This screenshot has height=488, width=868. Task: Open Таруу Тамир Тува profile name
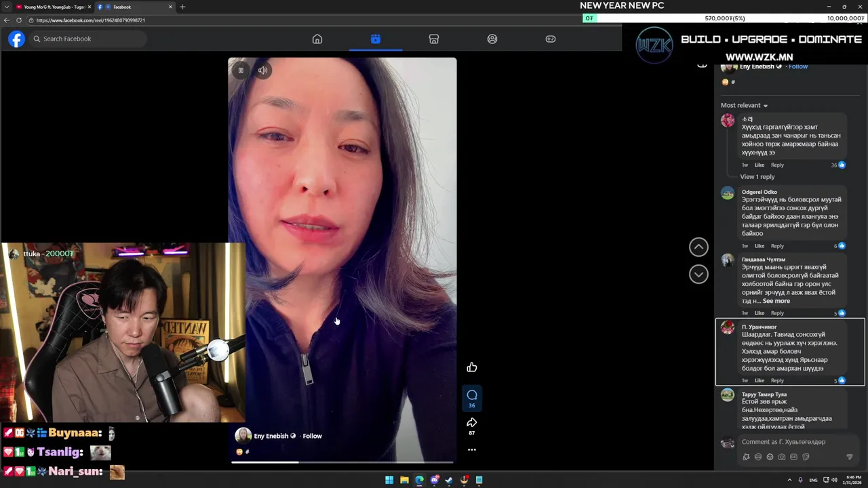tap(764, 394)
